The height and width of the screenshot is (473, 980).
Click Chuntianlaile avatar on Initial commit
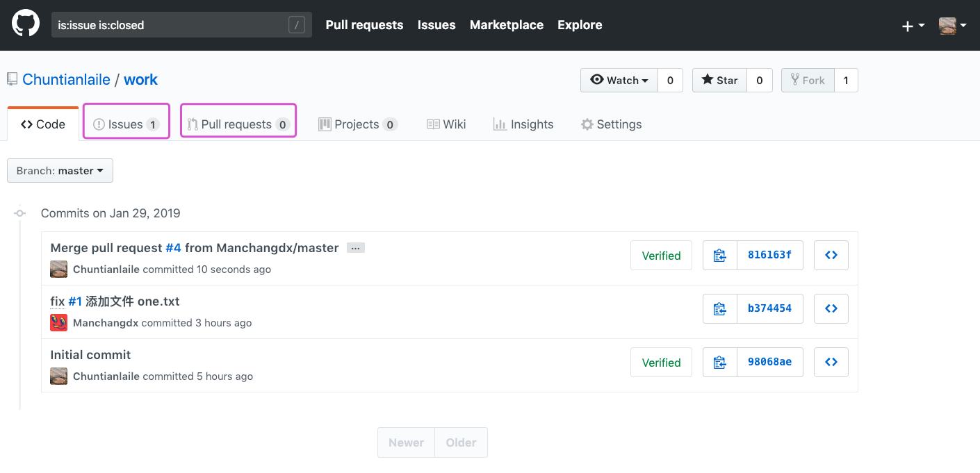pyautogui.click(x=59, y=376)
